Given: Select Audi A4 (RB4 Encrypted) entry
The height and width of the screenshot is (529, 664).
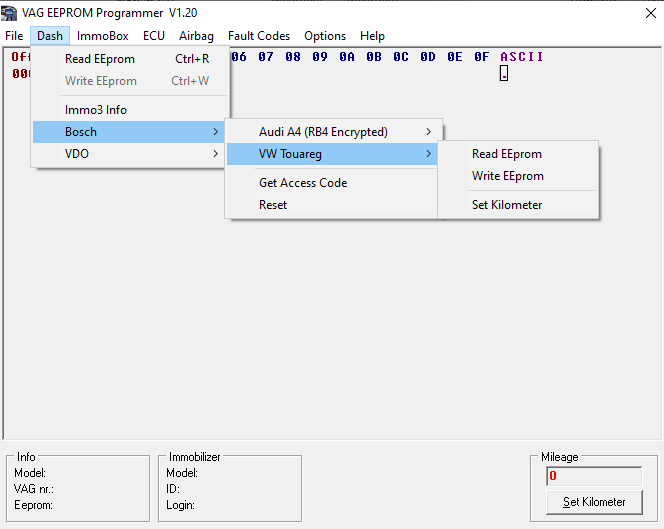Looking at the screenshot, I should pos(334,132).
